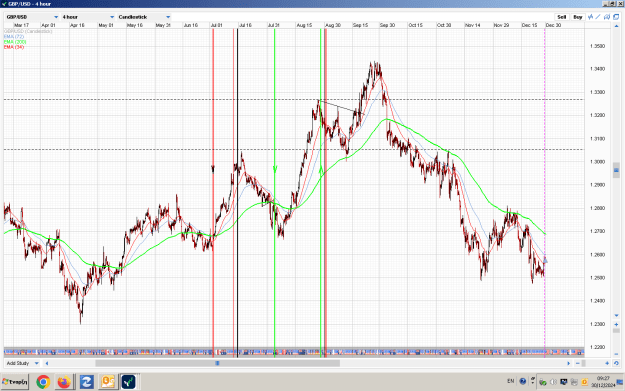This screenshot has height=391, width=625.
Task: Open the Outlook taskbar icon
Action: coord(108,382)
